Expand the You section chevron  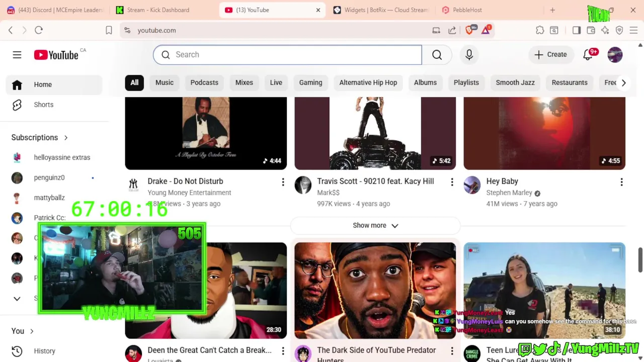pyautogui.click(x=32, y=331)
